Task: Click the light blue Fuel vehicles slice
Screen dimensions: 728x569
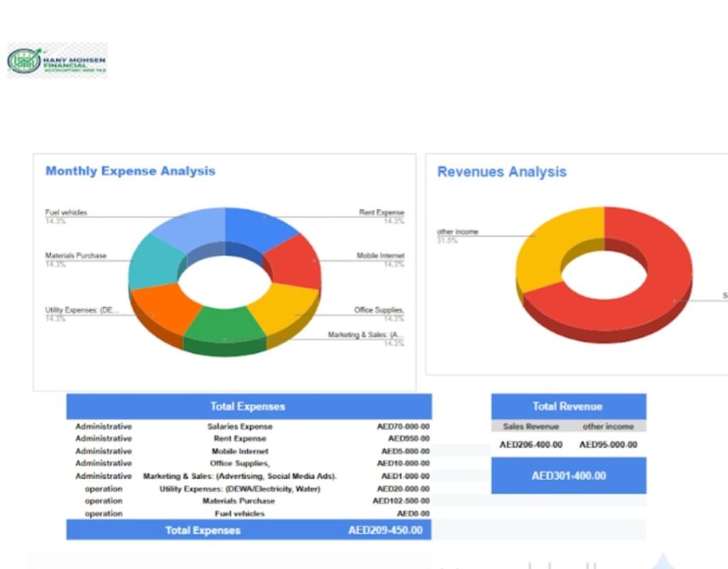Action: [x=188, y=226]
